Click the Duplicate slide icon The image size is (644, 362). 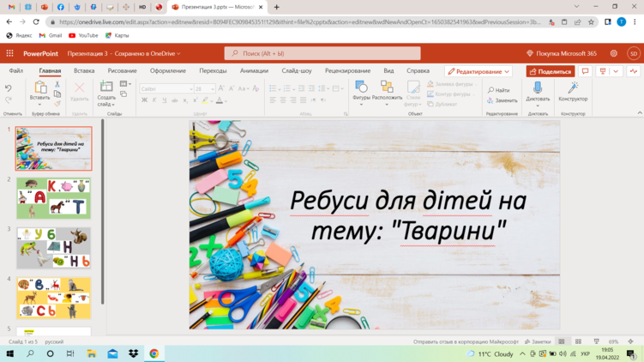click(123, 94)
